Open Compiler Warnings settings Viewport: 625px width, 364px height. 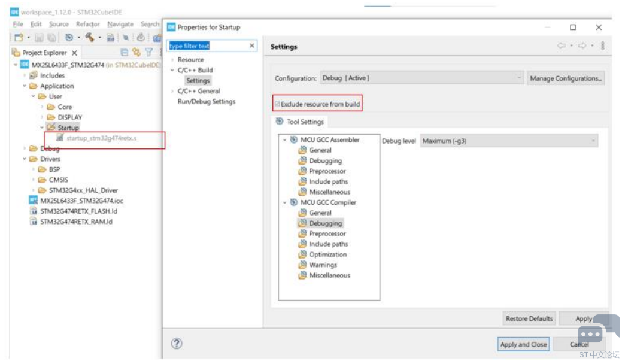pos(323,265)
